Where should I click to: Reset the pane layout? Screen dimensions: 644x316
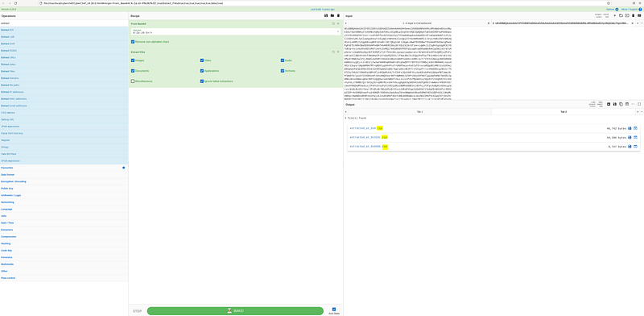tap(639, 15)
